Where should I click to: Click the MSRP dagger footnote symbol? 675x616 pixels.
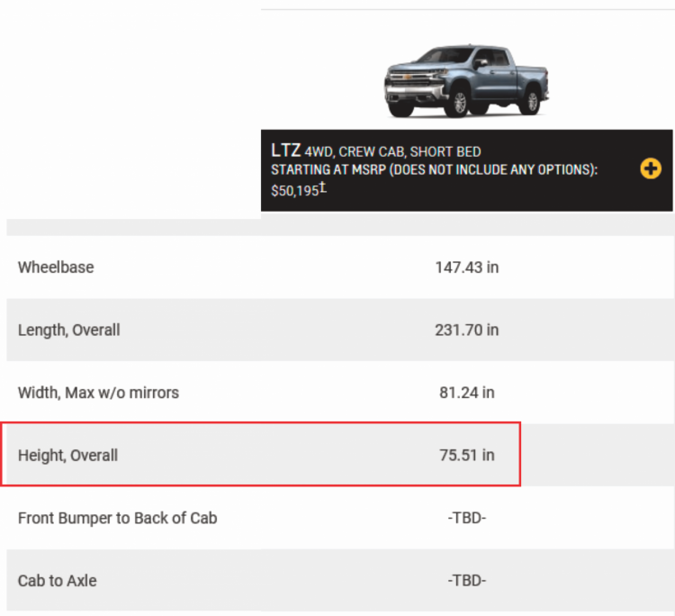pos(323,188)
